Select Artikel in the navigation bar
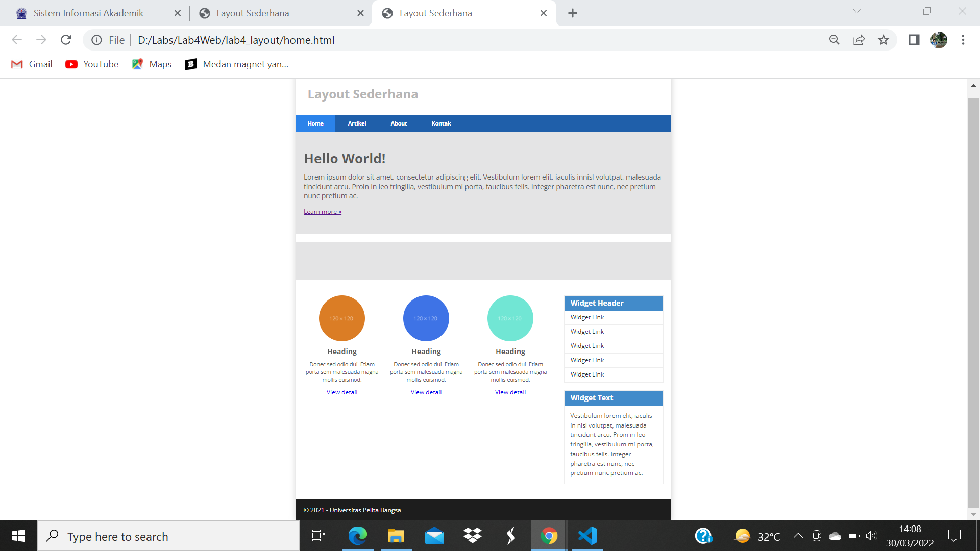Screen dimensions: 980x551 point(357,123)
